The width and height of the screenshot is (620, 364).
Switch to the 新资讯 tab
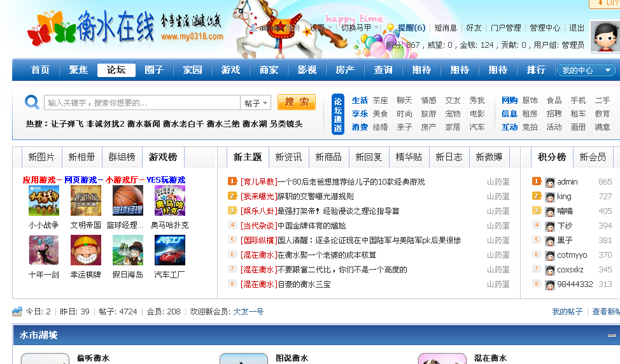tap(288, 157)
